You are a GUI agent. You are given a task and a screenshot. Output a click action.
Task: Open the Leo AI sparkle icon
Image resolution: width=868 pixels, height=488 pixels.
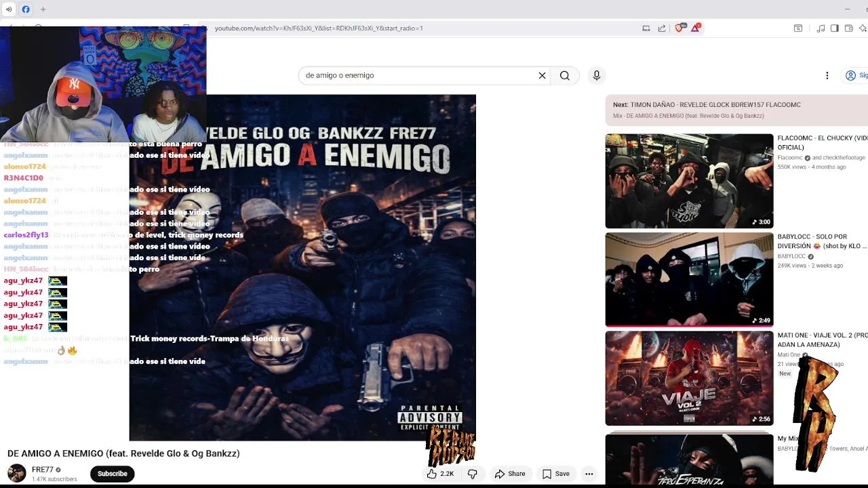[863, 28]
